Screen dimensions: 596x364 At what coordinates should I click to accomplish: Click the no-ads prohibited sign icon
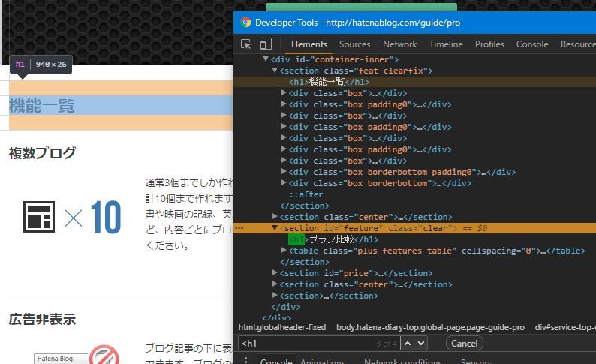(x=104, y=355)
